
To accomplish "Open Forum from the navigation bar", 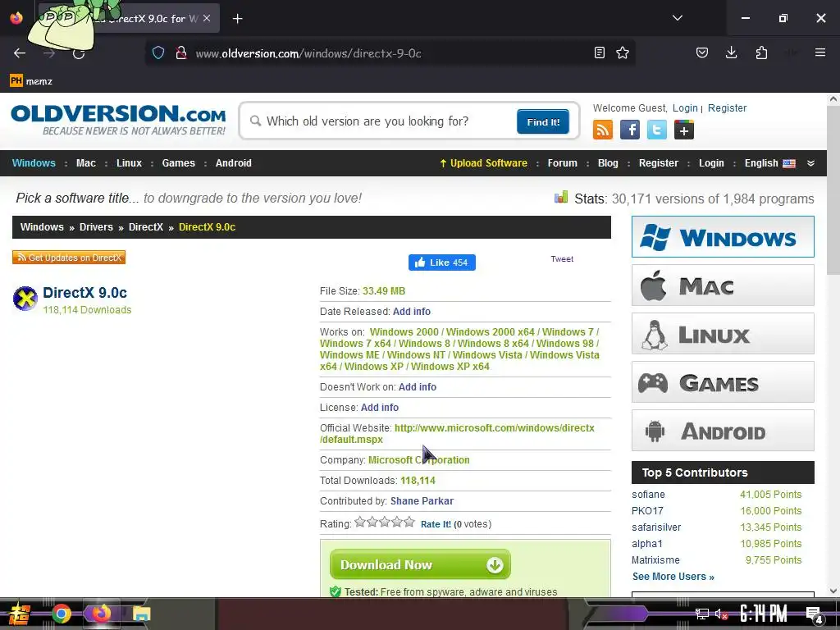I will click(563, 163).
